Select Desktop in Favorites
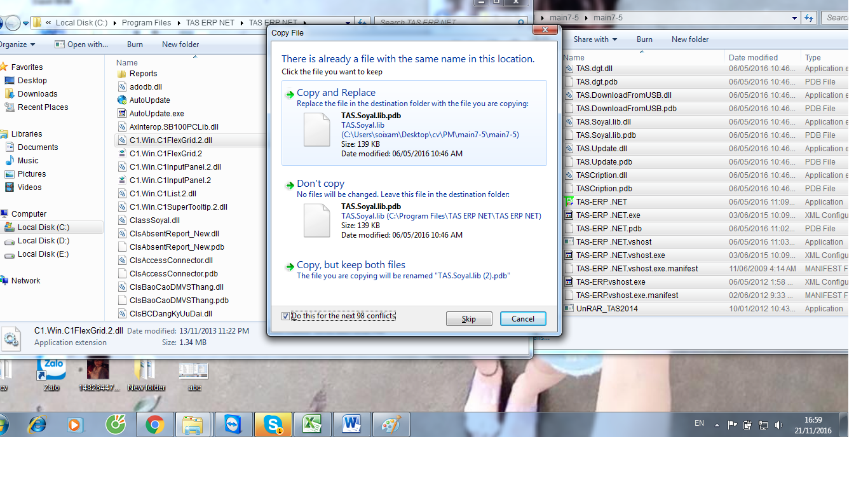The image size is (868, 488). [x=32, y=81]
